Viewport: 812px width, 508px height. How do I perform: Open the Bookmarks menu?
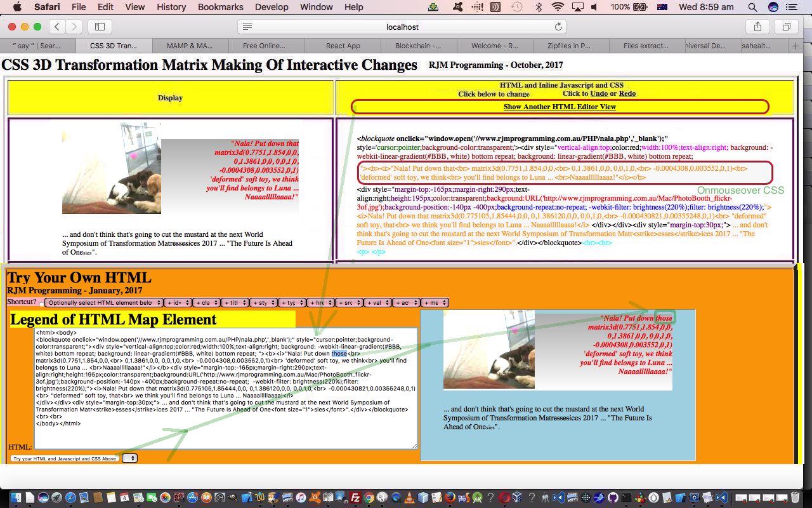click(220, 7)
